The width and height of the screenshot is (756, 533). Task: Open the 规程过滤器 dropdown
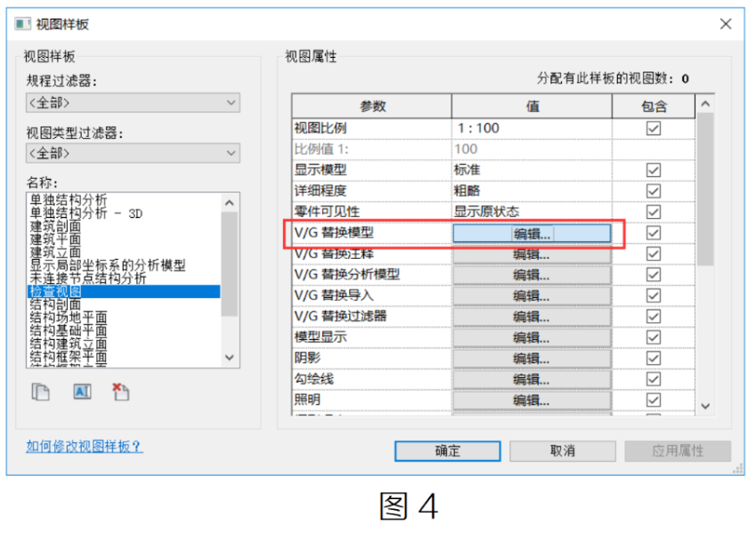[x=133, y=102]
